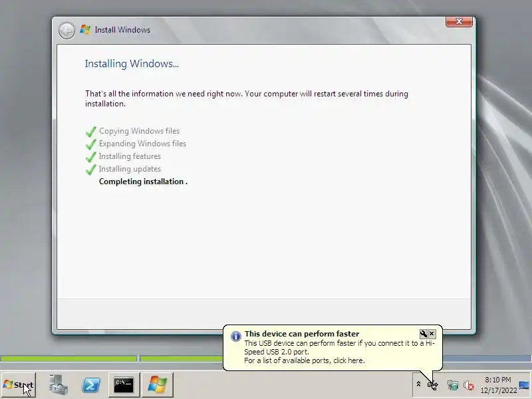This screenshot has height=399, width=532.
Task: Click 'Installing updates' step text
Action: tap(130, 169)
